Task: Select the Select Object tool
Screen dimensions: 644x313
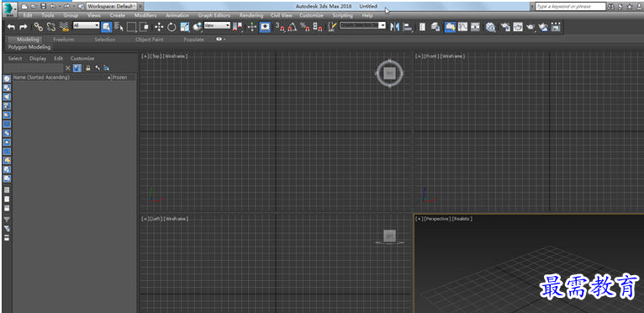Action: [107, 27]
